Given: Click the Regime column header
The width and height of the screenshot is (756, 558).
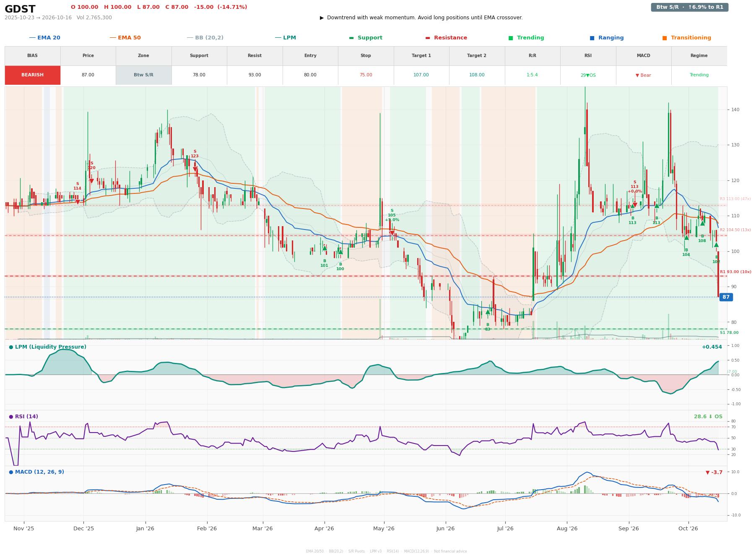Looking at the screenshot, I should pyautogui.click(x=699, y=56).
